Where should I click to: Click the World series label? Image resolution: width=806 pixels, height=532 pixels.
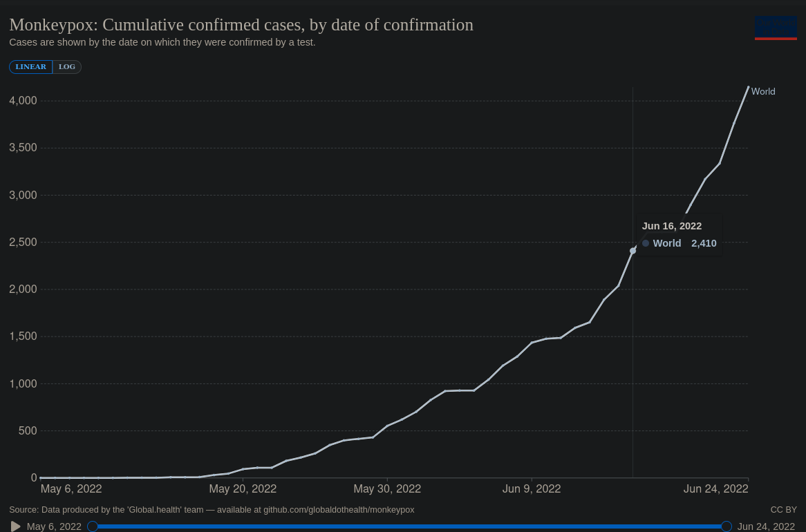coord(763,91)
